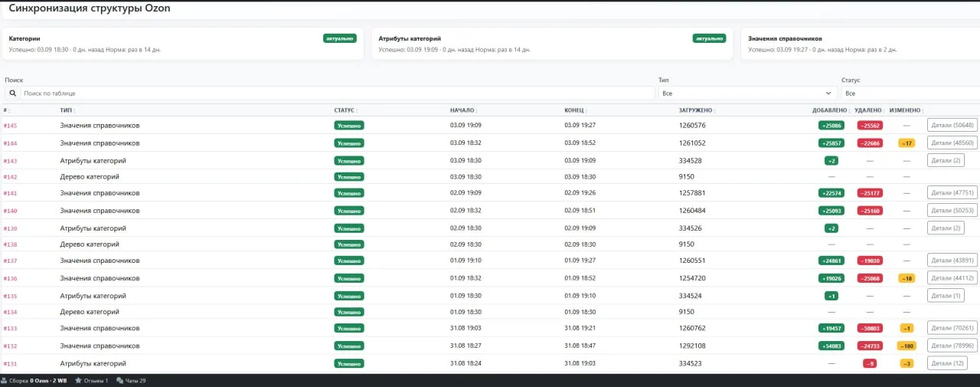
Task: Click the red −25562 removed badge
Action: click(x=870, y=125)
